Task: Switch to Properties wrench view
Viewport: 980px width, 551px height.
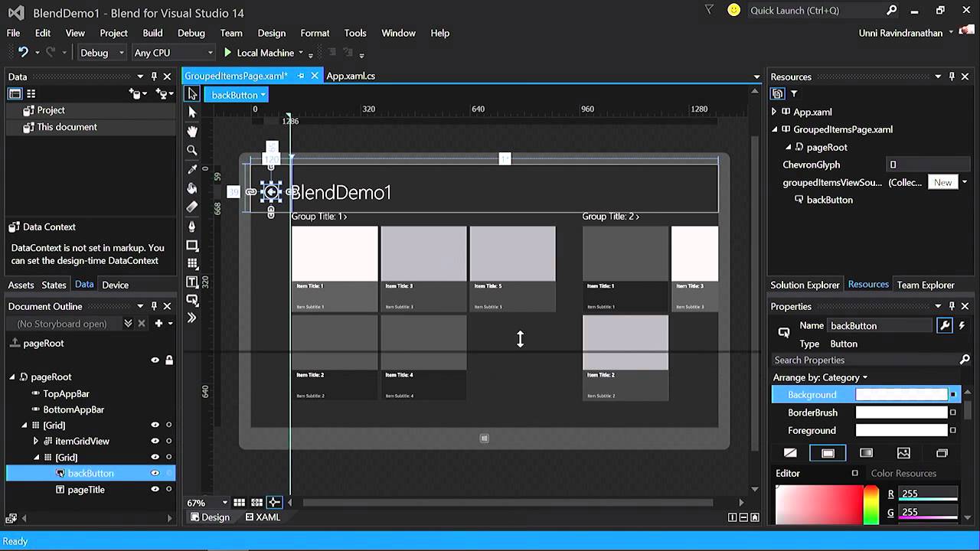Action: [x=945, y=325]
